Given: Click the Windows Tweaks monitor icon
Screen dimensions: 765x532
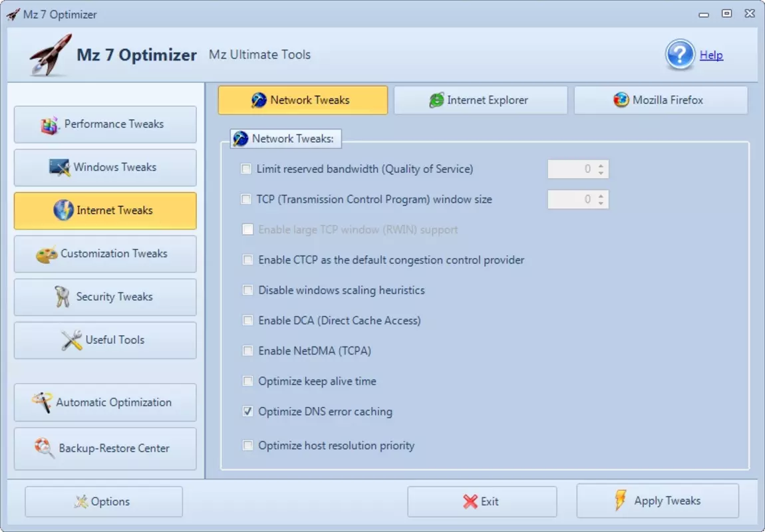Looking at the screenshot, I should click(x=59, y=168).
